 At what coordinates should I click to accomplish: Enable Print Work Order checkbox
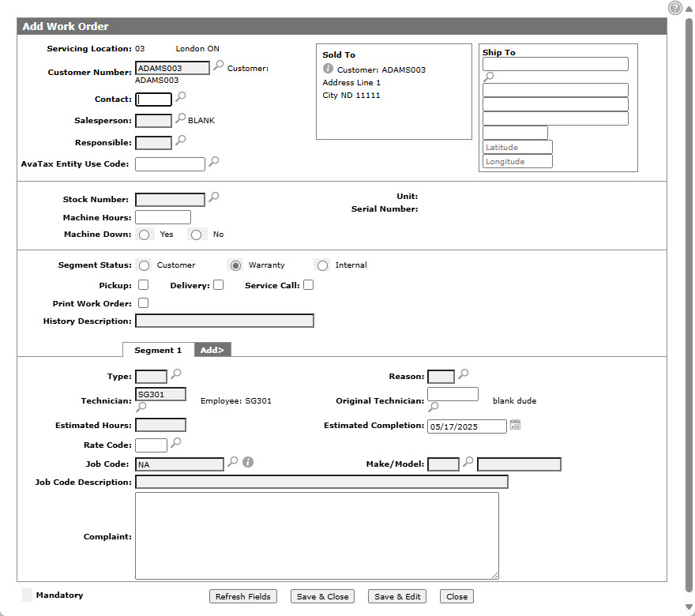143,303
